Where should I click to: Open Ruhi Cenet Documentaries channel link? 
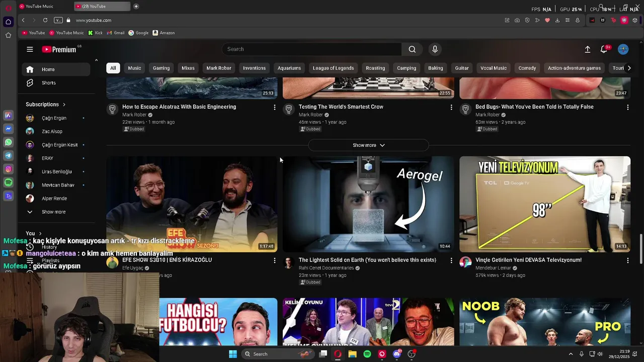pyautogui.click(x=326, y=268)
